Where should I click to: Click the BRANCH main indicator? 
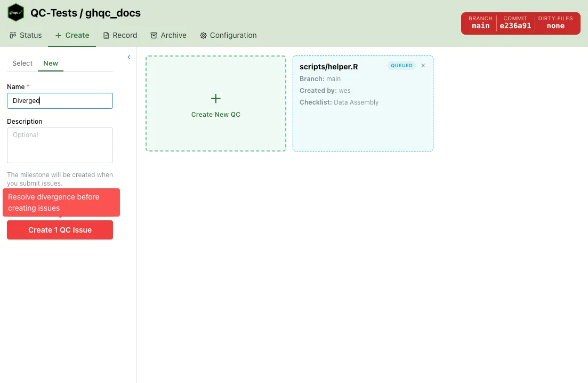(480, 23)
